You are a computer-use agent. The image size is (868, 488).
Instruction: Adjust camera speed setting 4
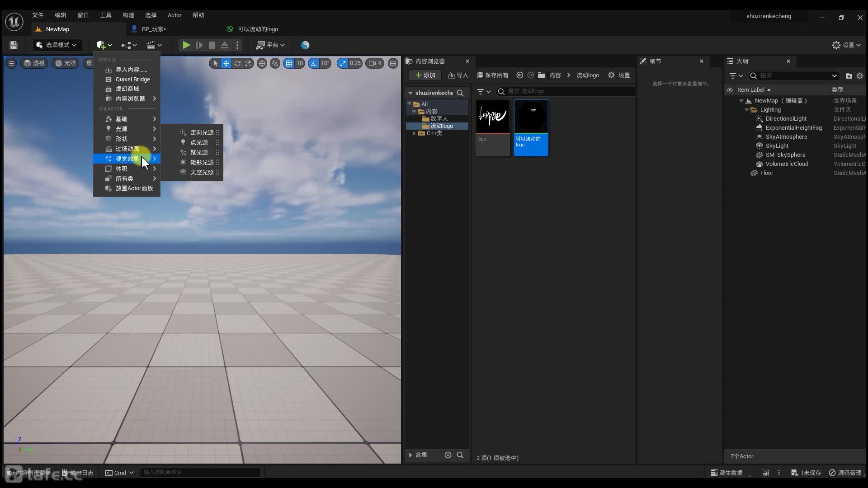point(375,63)
